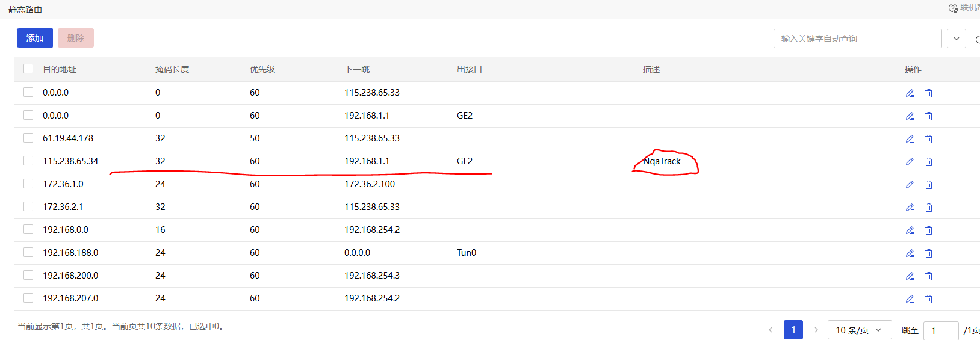The height and width of the screenshot is (340, 980).
Task: Select the 115.238.65.34 route checkbox
Action: pos(28,161)
